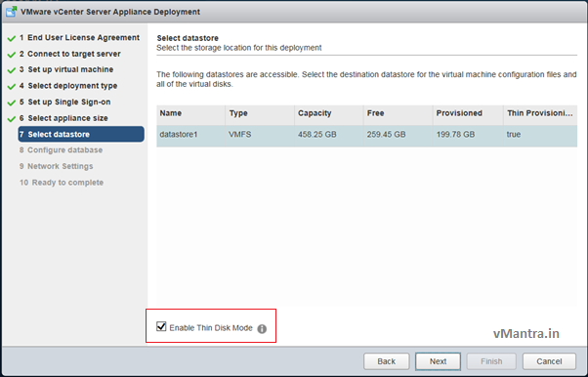Click the VMware deployment title bar icon
Image resolution: width=588 pixels, height=377 pixels.
tap(11, 12)
